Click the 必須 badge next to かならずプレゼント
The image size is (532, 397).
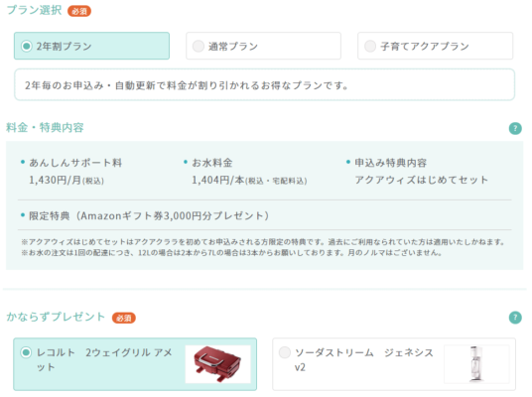coord(124,318)
